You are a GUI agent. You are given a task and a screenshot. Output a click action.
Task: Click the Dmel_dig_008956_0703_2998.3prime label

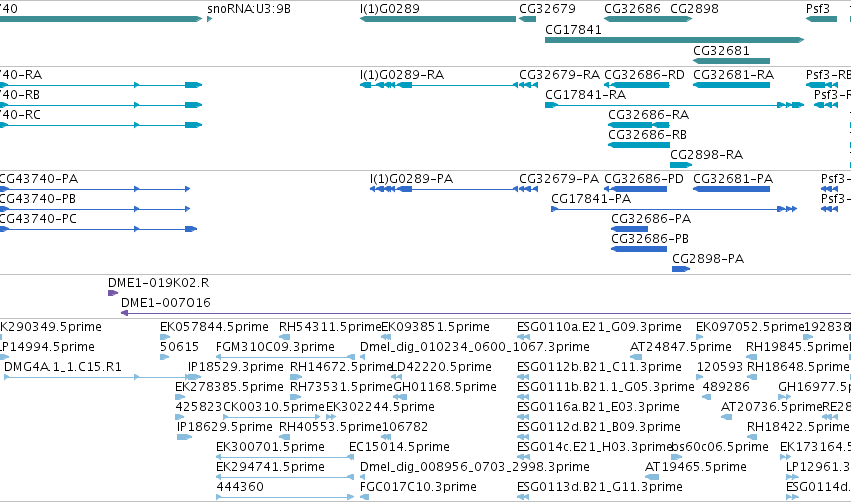point(475,467)
